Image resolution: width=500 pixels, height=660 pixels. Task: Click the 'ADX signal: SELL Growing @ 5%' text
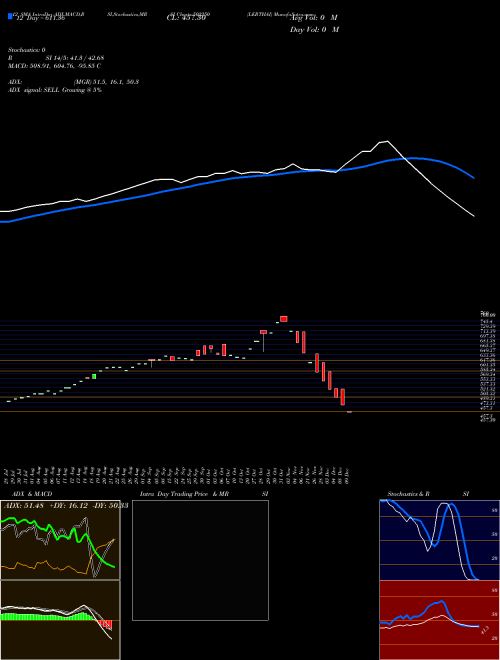coord(55,90)
